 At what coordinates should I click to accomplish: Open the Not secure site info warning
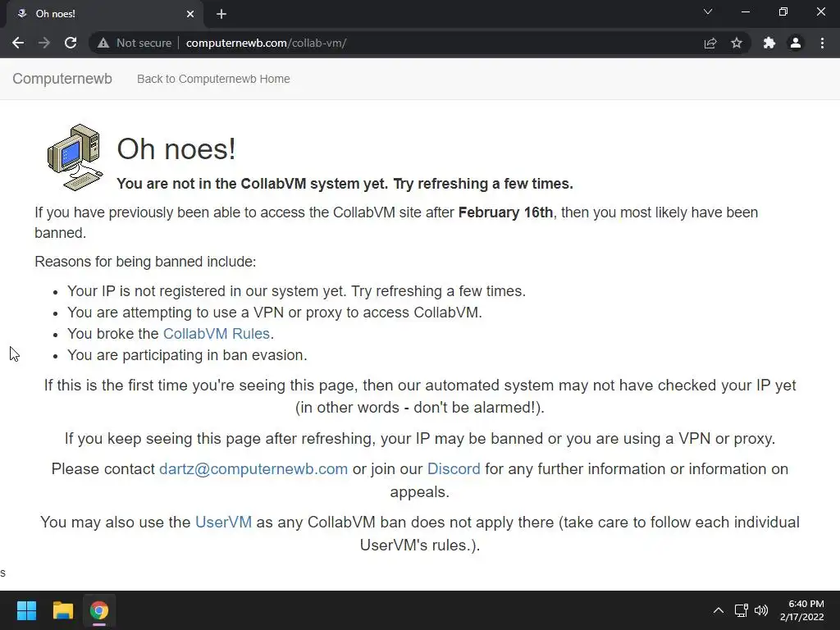(x=134, y=43)
